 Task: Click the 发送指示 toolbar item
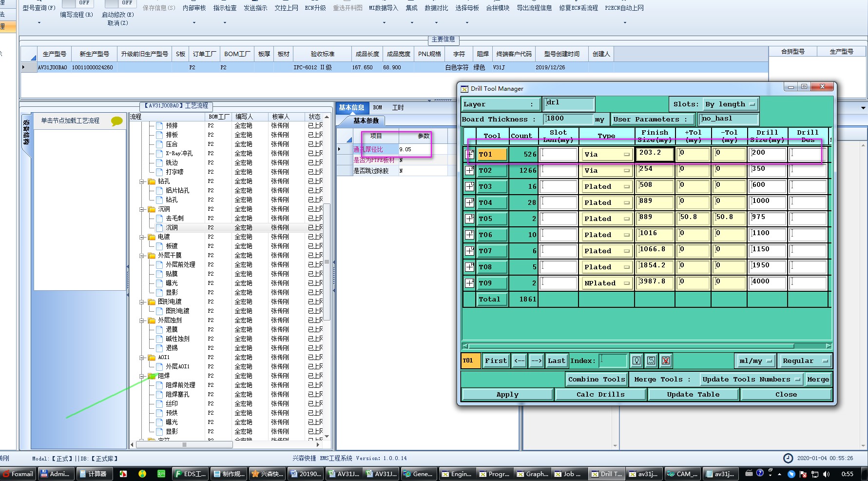(255, 8)
